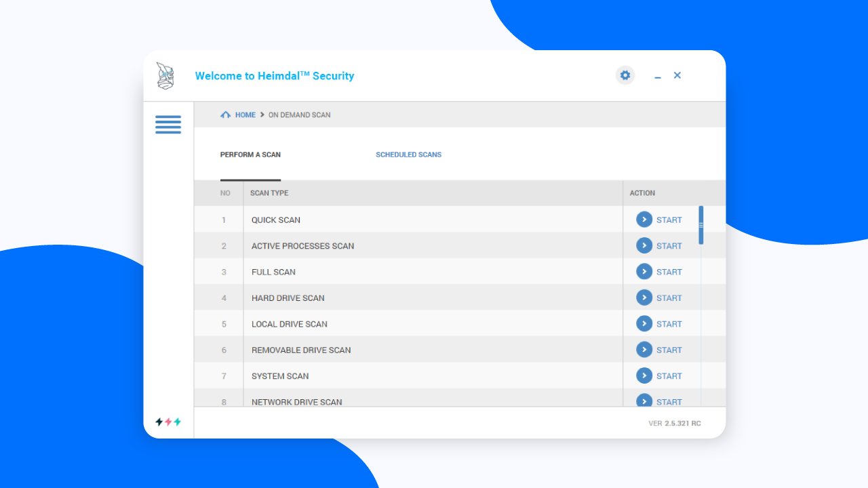Click the scan list scrollbar thumb
The width and height of the screenshot is (868, 488).
point(701,225)
